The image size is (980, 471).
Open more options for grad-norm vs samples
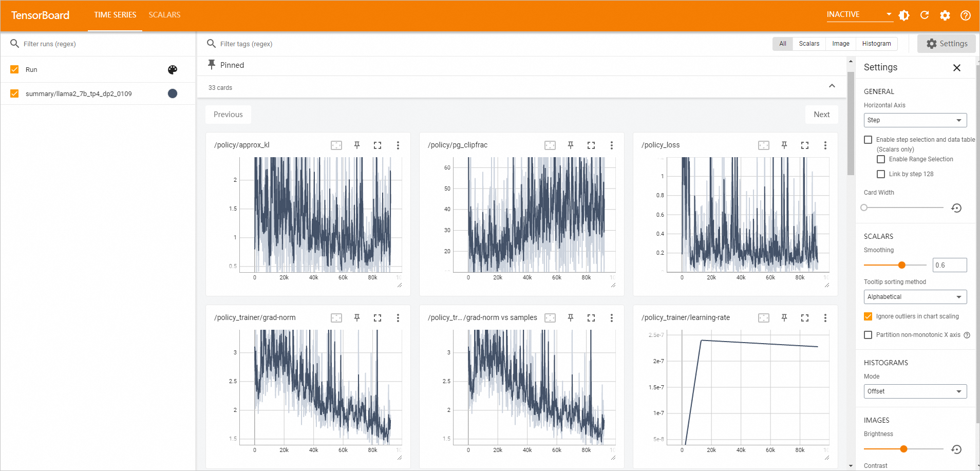click(612, 318)
